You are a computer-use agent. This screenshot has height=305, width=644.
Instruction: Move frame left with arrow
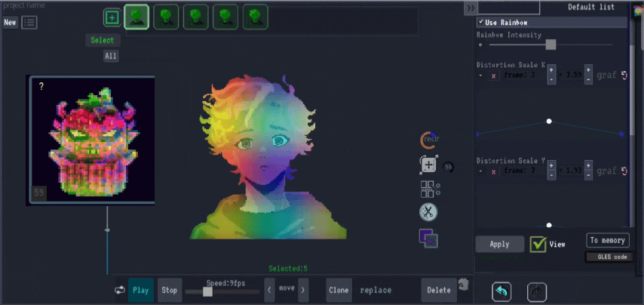pyautogui.click(x=269, y=290)
